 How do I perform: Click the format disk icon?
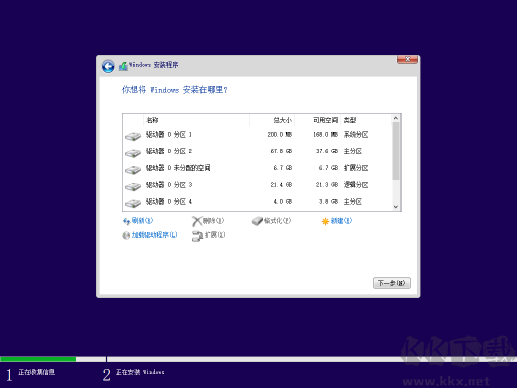(257, 221)
